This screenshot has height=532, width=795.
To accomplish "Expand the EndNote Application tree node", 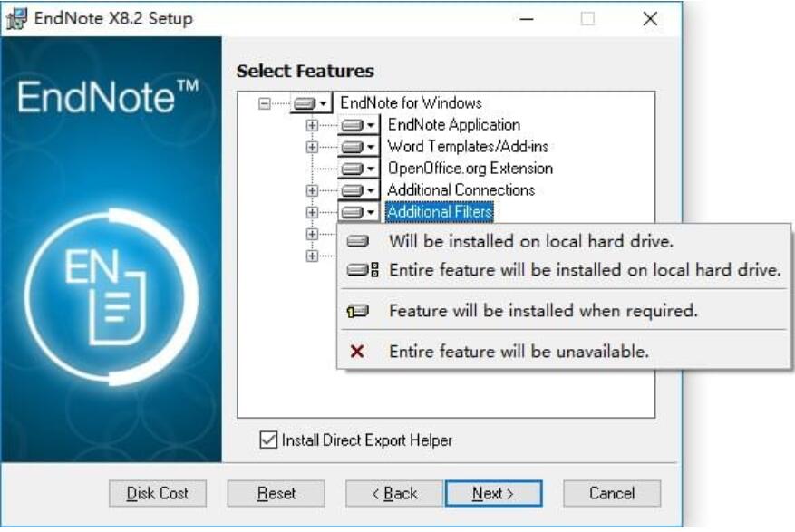I will [x=312, y=125].
